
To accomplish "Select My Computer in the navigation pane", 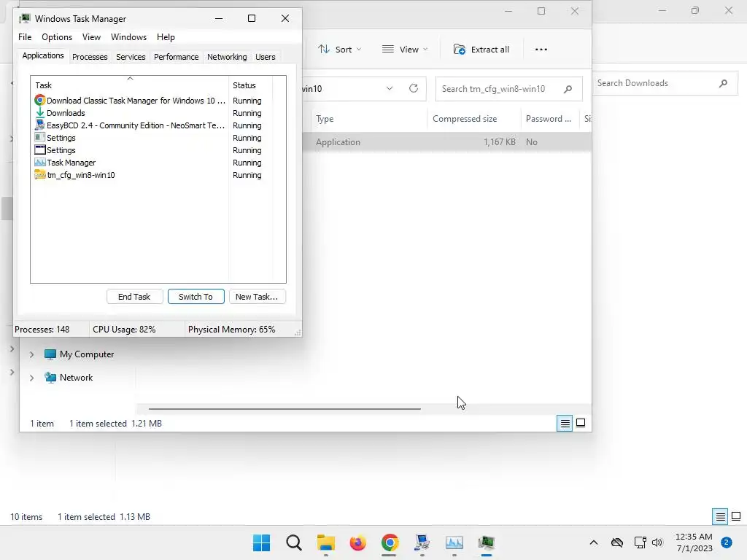I will (x=87, y=354).
